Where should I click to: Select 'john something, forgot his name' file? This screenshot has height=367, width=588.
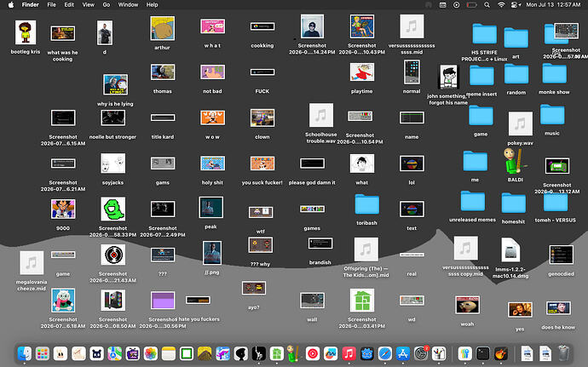point(447,77)
